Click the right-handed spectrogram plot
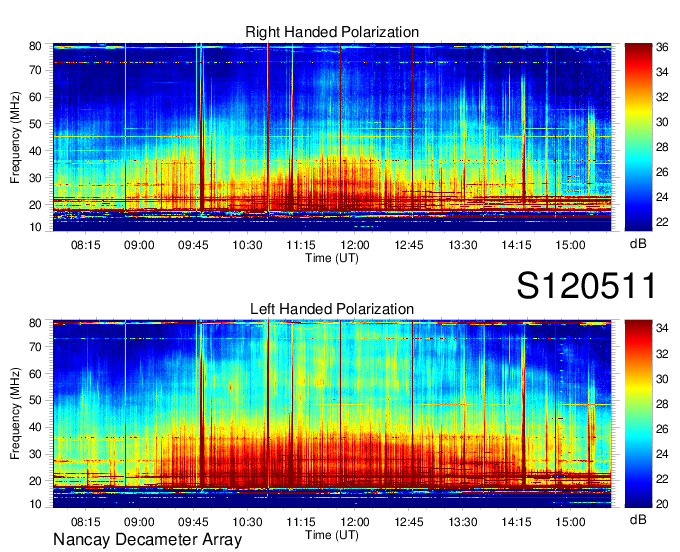 pyautogui.click(x=332, y=137)
